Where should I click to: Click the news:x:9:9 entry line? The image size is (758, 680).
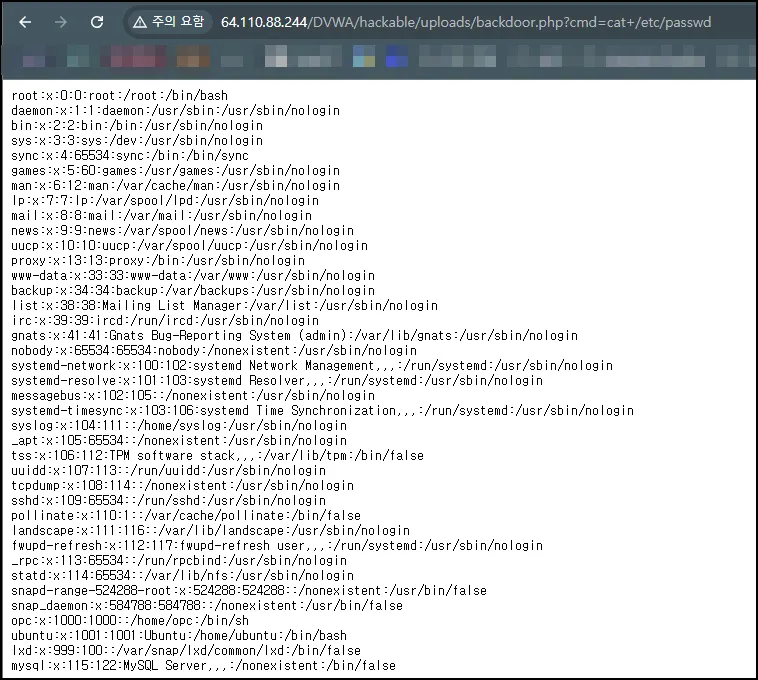[182, 231]
